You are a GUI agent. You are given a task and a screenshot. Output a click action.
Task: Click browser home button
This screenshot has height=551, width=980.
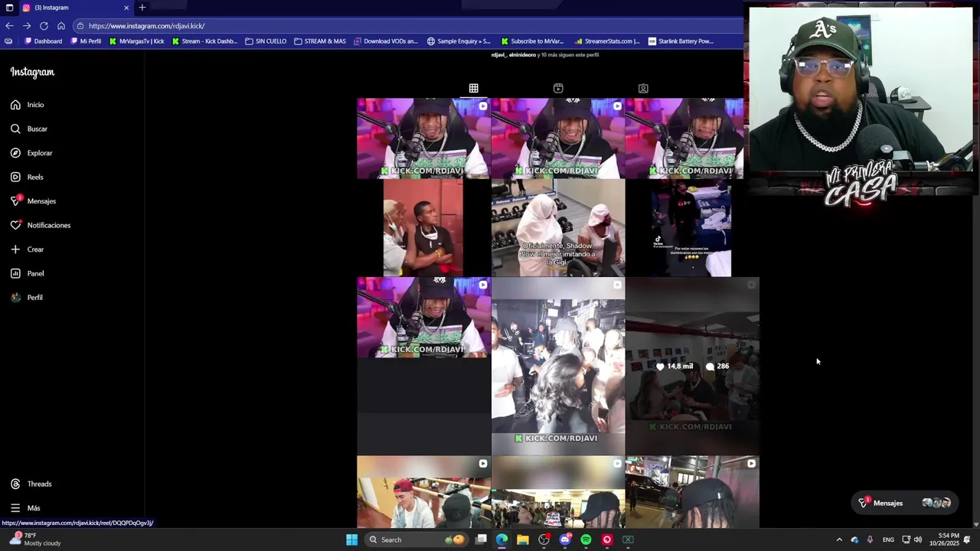coord(61,26)
